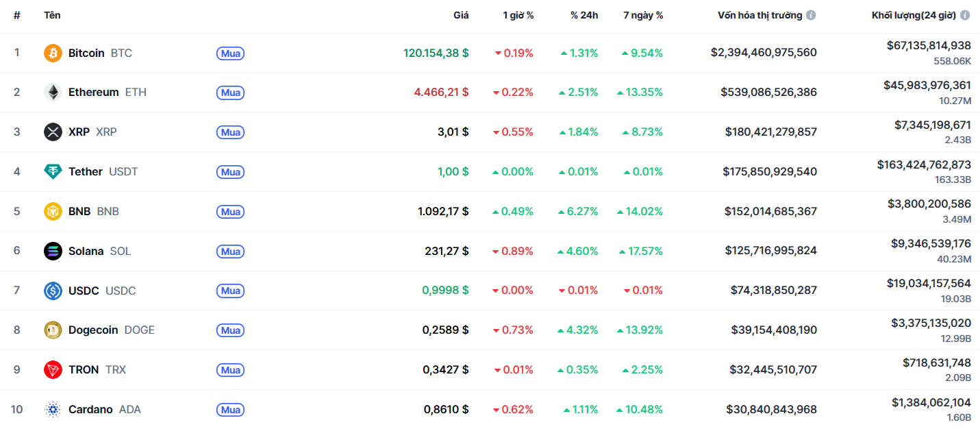Sort by the 7 ngày % column

(642, 15)
